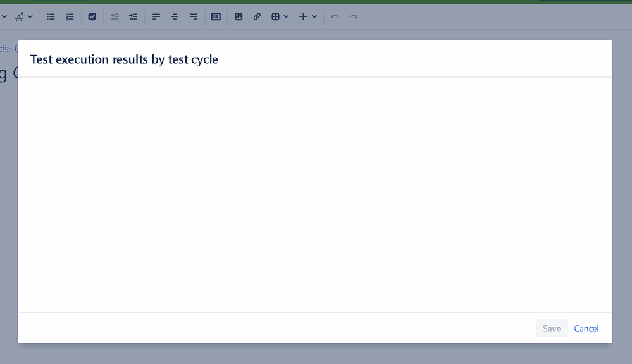The image size is (632, 364).
Task: Undo the last edit
Action: pyautogui.click(x=335, y=16)
